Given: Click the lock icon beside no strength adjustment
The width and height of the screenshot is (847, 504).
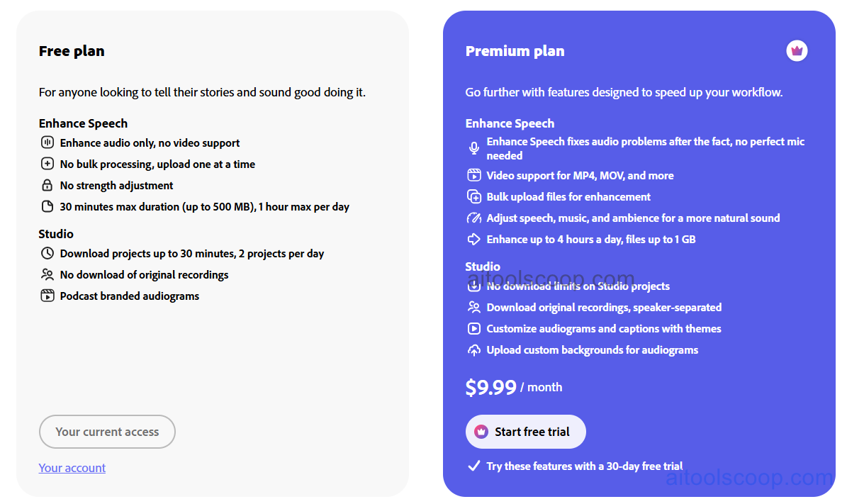Looking at the screenshot, I should point(47,185).
